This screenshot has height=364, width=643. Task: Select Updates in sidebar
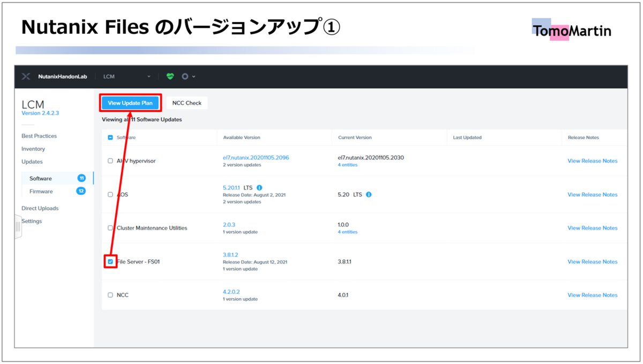coord(32,162)
